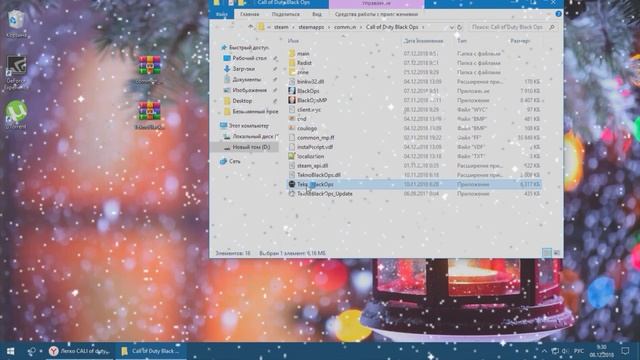The height and width of the screenshot is (360, 640).
Task: Switch to the Вид ribbon tab
Action: point(317,14)
